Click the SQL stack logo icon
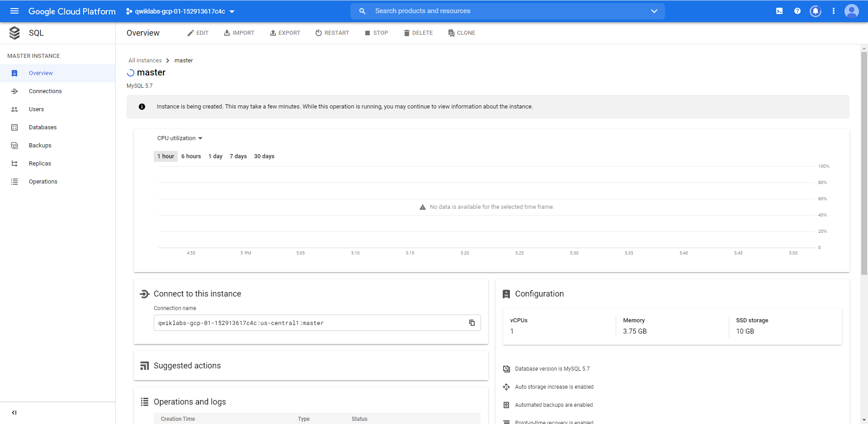The image size is (868, 424). point(14,33)
